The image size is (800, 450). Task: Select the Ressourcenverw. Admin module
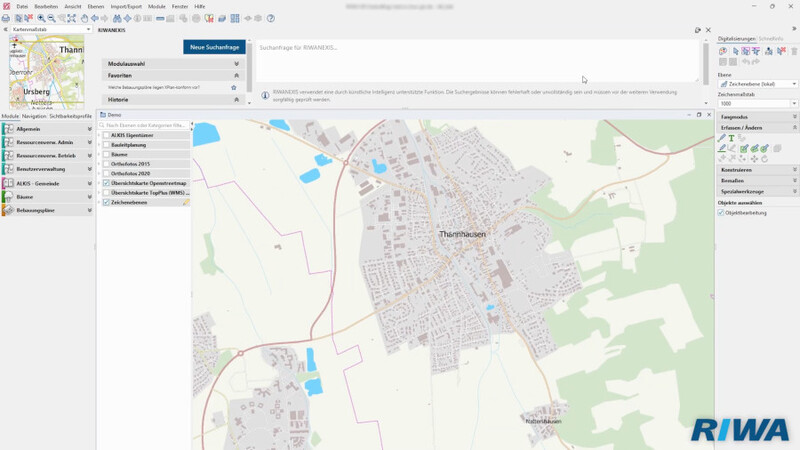tap(48, 142)
